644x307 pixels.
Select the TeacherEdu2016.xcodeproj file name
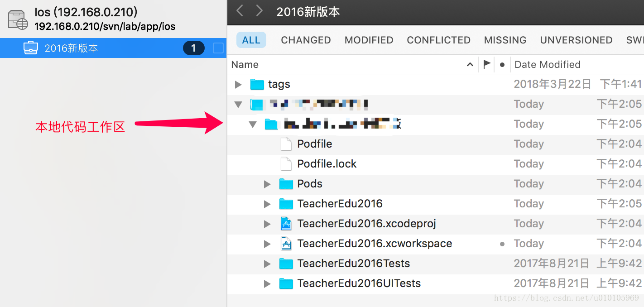point(367,224)
